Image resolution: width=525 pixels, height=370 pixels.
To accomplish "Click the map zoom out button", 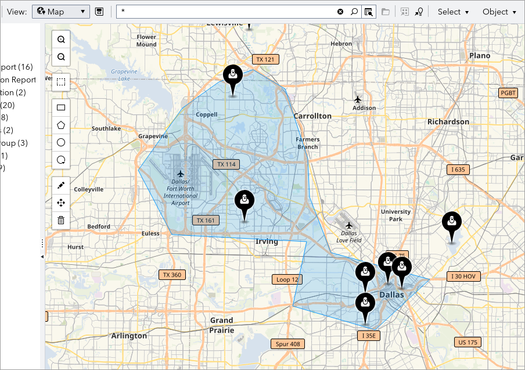I will (x=61, y=57).
